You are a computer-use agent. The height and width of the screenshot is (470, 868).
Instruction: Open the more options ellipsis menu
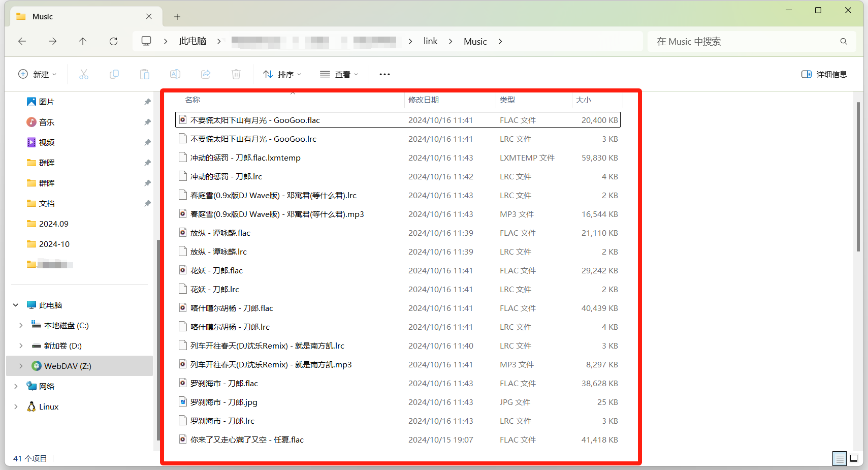(384, 74)
